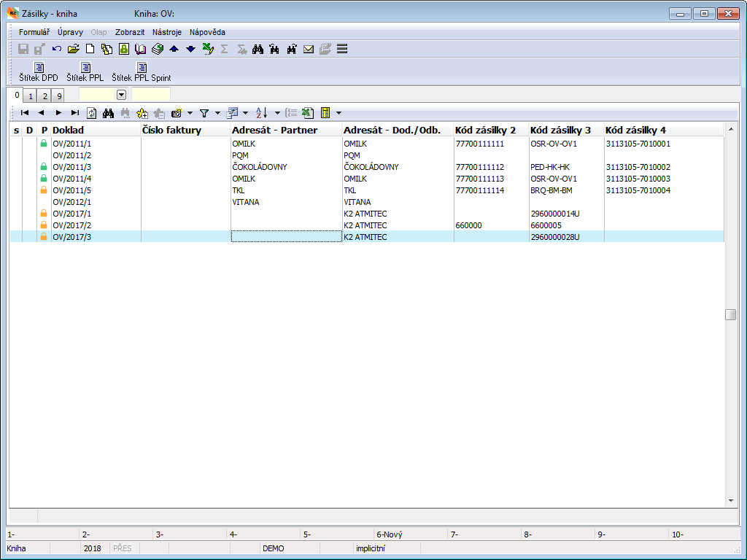Click orange lock of row OV/2017/1
Screen dimensions: 747x560
pos(44,214)
